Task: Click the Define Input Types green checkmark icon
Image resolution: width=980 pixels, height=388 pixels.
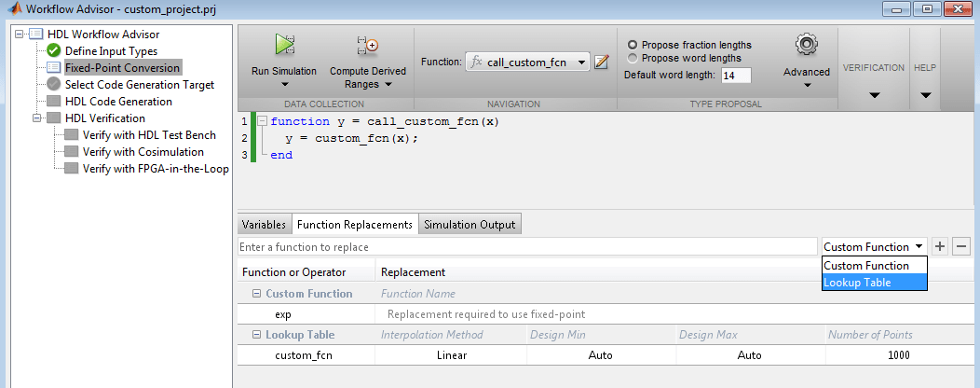Action: (54, 51)
